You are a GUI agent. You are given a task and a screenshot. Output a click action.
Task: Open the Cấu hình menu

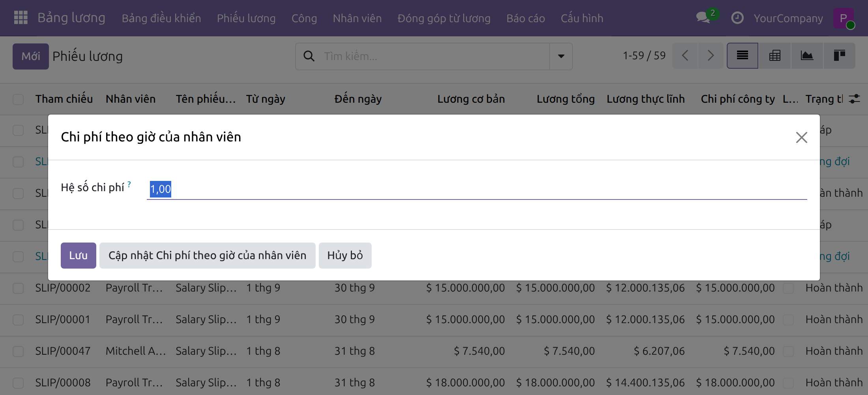coord(582,18)
